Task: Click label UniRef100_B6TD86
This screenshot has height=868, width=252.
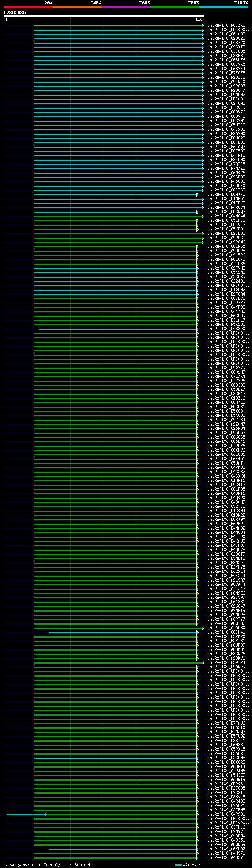Action: click(226, 143)
